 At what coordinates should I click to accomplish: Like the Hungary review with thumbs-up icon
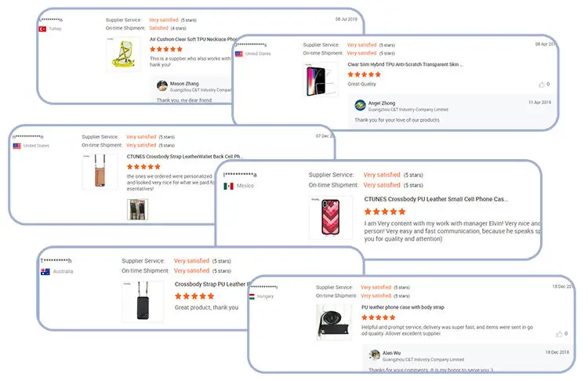pyautogui.click(x=559, y=334)
